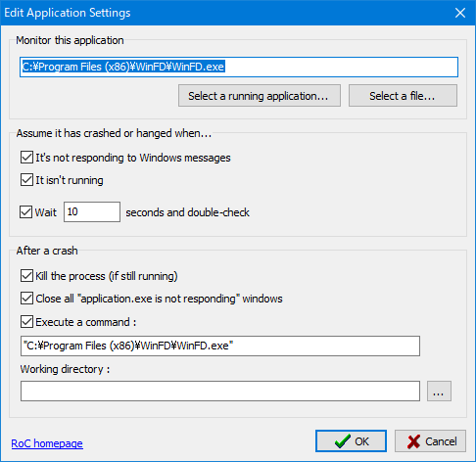This screenshot has width=476, height=462.
Task: Disable the Wait and double-check checkbox
Action: coord(25,212)
